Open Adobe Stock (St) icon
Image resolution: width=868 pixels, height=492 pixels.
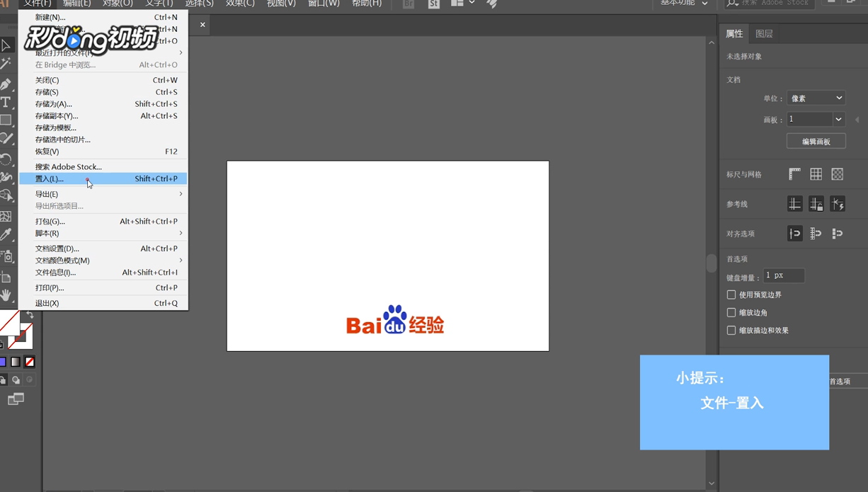click(x=434, y=4)
